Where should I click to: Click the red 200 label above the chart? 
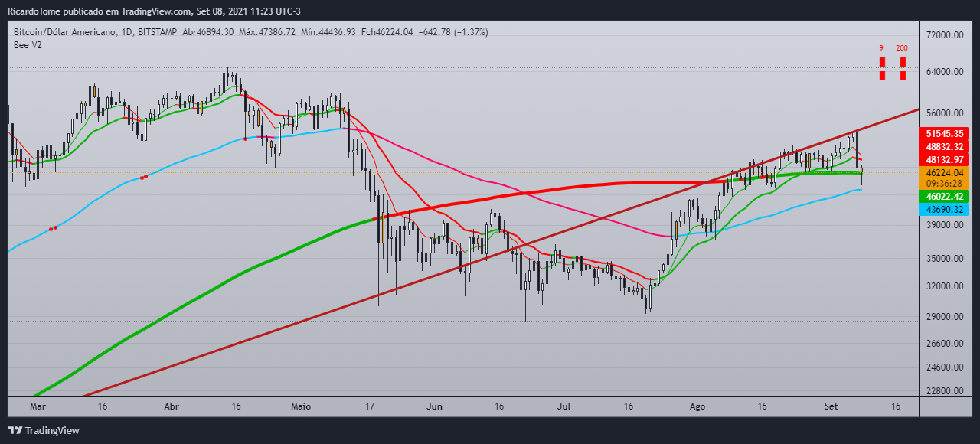pos(902,48)
